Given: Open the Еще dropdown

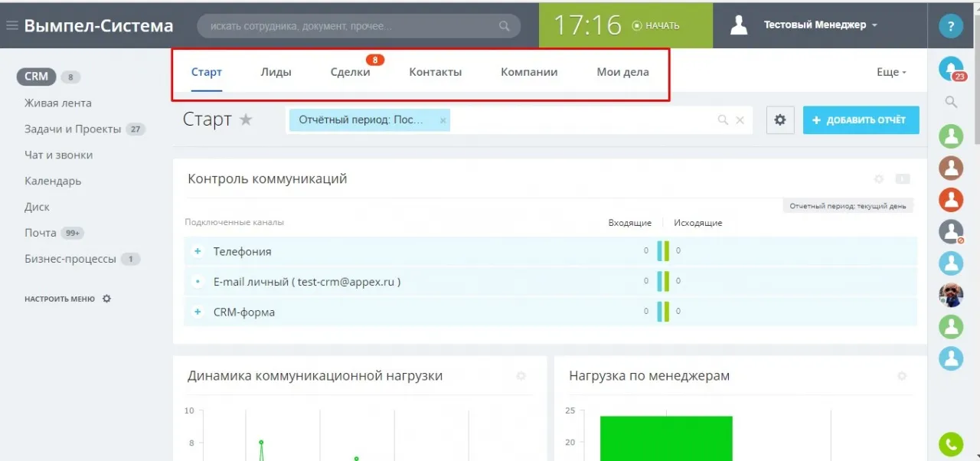Looking at the screenshot, I should tap(890, 71).
